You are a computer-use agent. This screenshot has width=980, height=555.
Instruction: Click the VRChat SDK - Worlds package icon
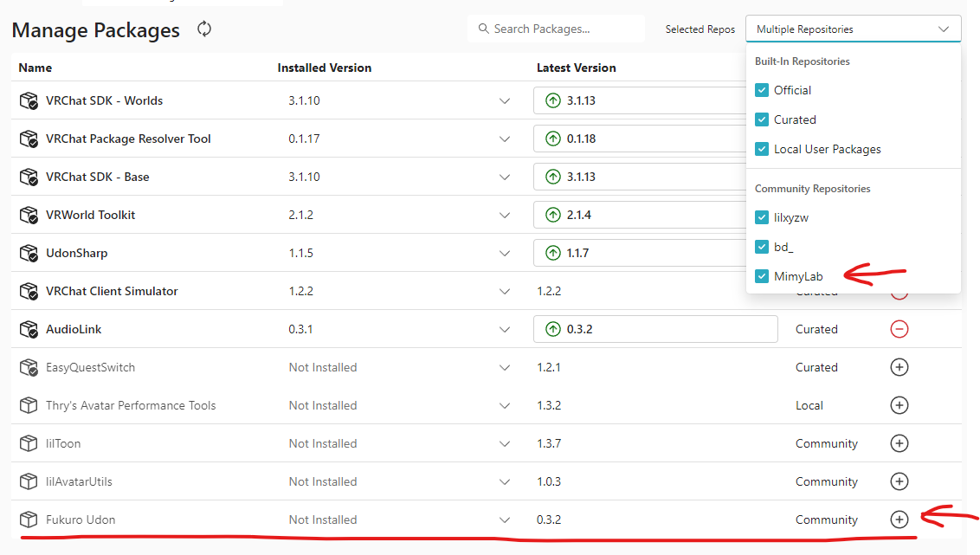click(29, 100)
